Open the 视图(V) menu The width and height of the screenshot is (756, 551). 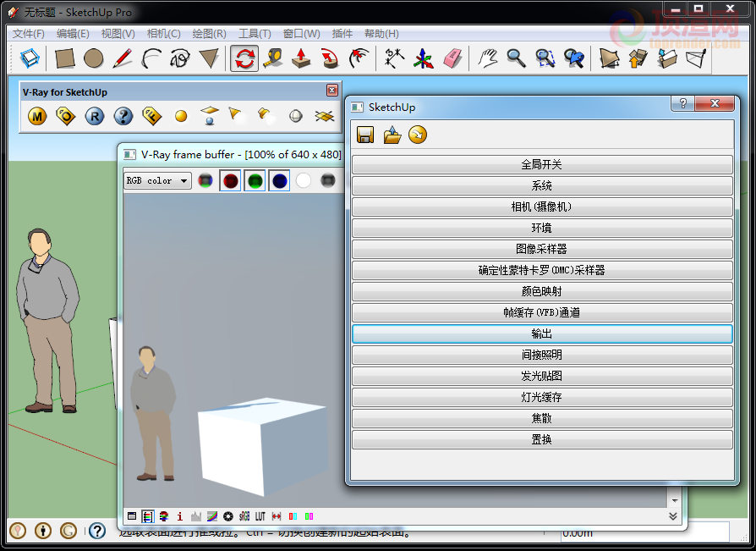pyautogui.click(x=118, y=33)
